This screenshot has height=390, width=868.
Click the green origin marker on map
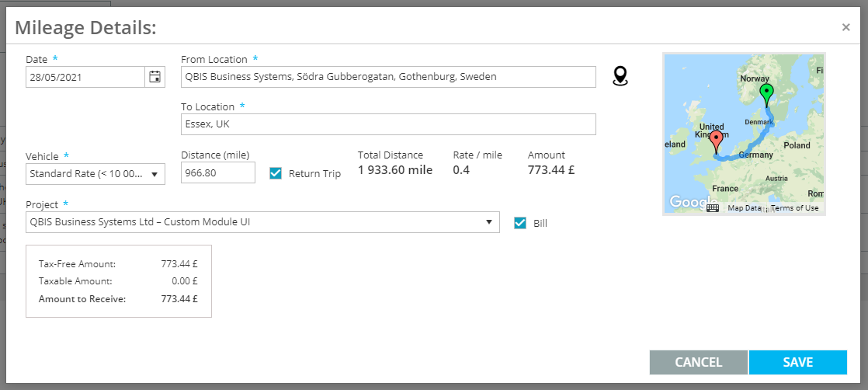tap(766, 94)
